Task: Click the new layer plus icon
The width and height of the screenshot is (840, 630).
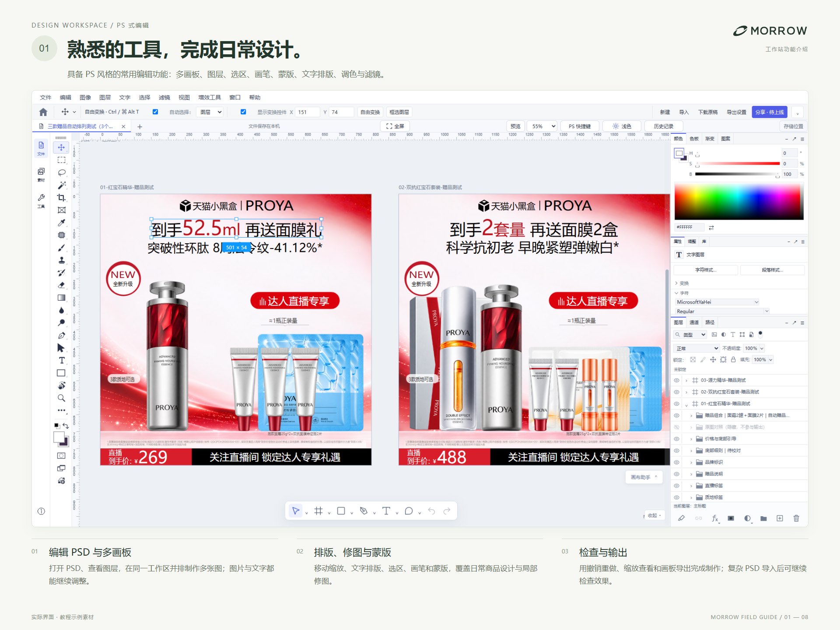Action: click(780, 518)
